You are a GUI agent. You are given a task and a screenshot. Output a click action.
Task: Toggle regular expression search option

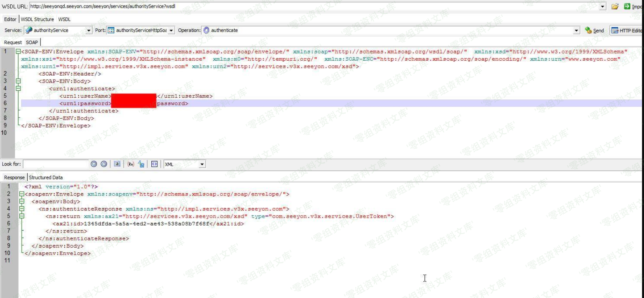click(130, 164)
